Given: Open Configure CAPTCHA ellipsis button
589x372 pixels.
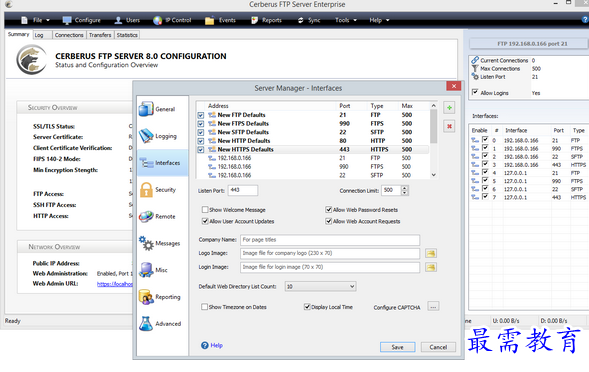Looking at the screenshot, I should pyautogui.click(x=433, y=307).
